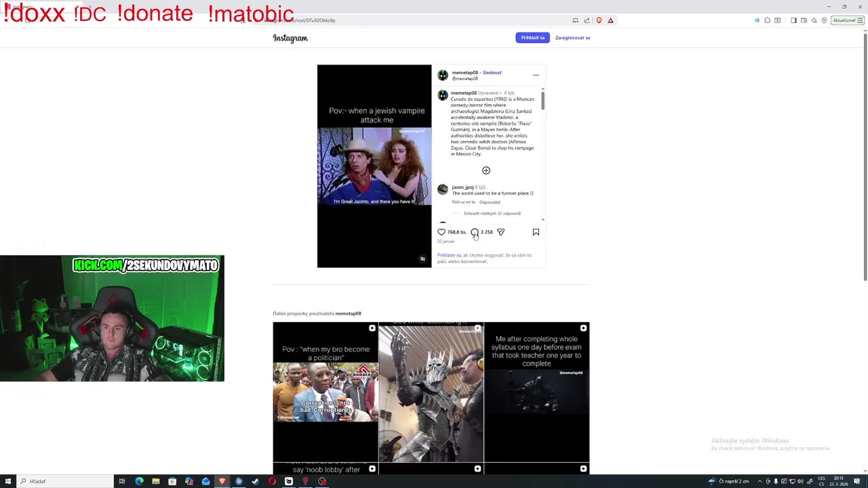Save the post with the bookmark icon
868x488 pixels.
(x=536, y=232)
